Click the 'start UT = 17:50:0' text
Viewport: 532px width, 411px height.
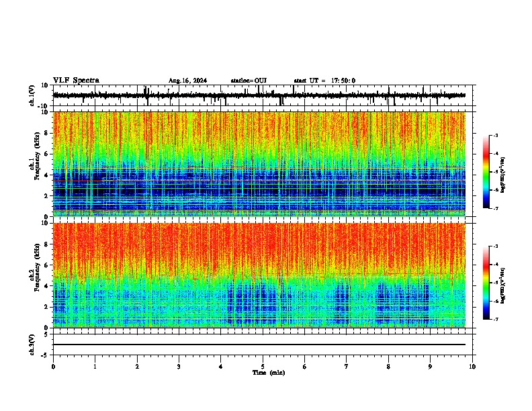(x=324, y=81)
